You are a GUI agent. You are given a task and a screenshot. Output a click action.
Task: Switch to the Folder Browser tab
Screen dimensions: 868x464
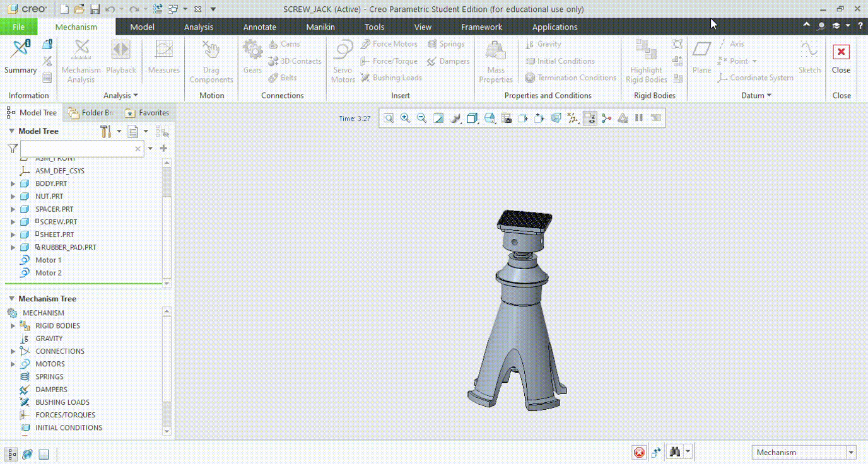91,113
